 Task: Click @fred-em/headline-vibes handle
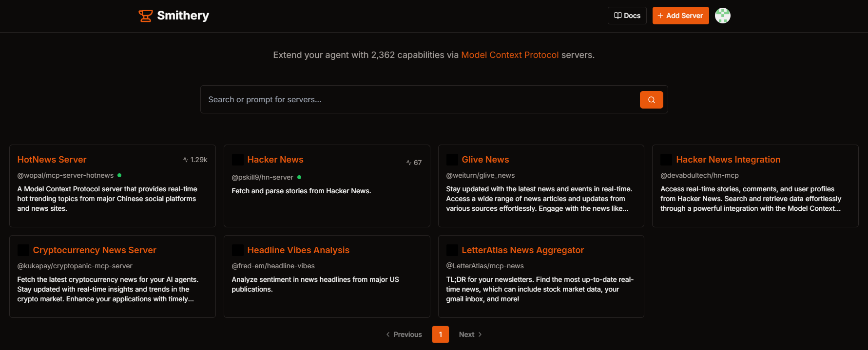[273, 266]
